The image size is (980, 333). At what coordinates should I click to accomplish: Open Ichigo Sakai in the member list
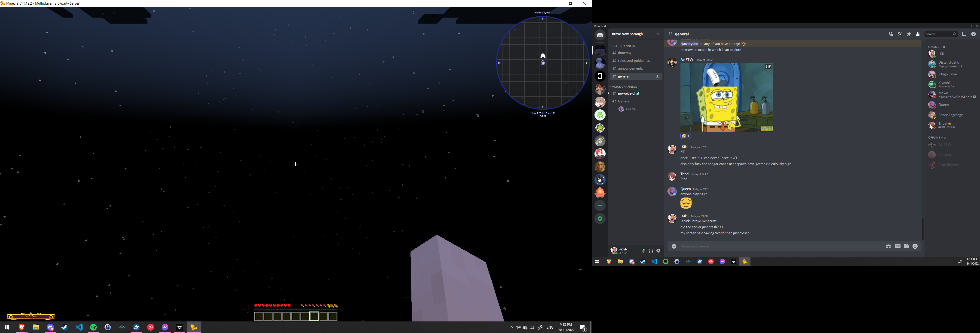click(x=952, y=74)
